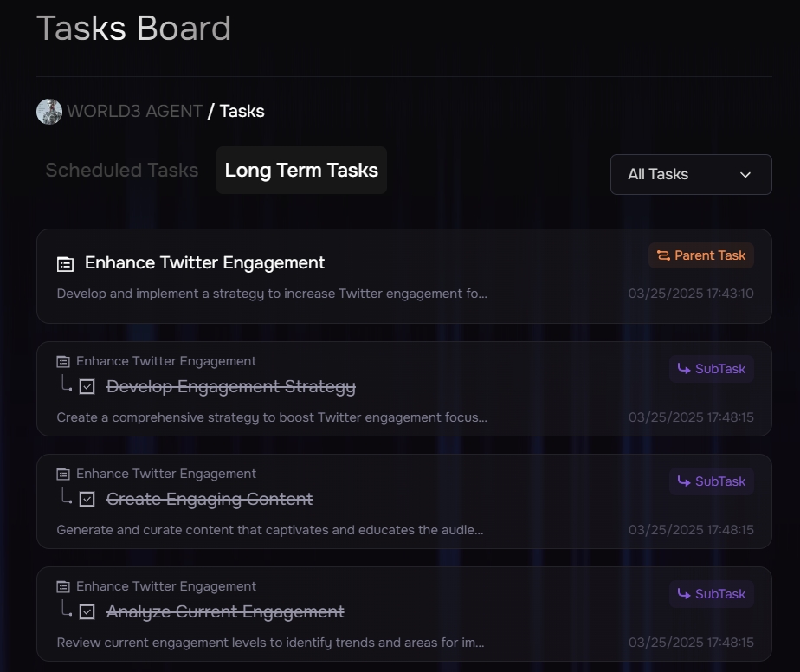Screen dimensions: 800x672
Task: Click the WORLD3 AGENT avatar image
Action: pyautogui.click(x=49, y=111)
